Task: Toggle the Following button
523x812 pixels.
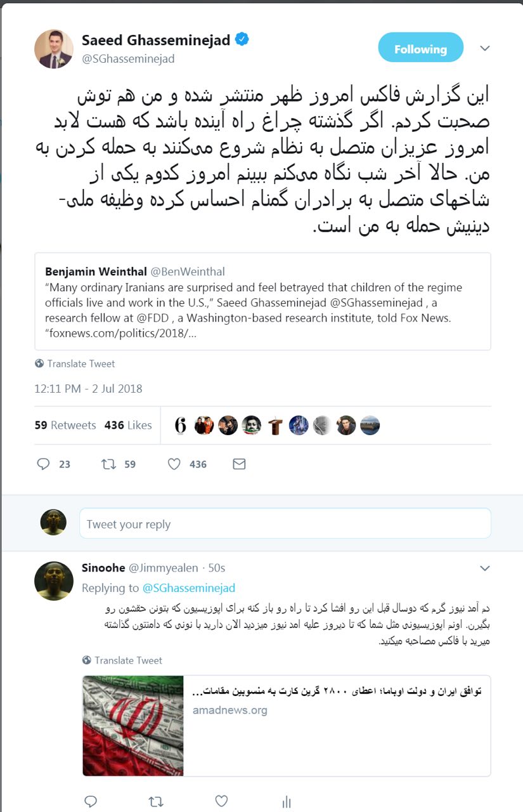Action: pyautogui.click(x=420, y=49)
